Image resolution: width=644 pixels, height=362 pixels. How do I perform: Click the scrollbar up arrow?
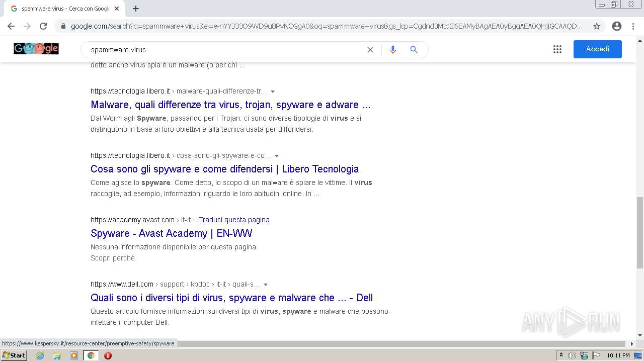point(640,40)
